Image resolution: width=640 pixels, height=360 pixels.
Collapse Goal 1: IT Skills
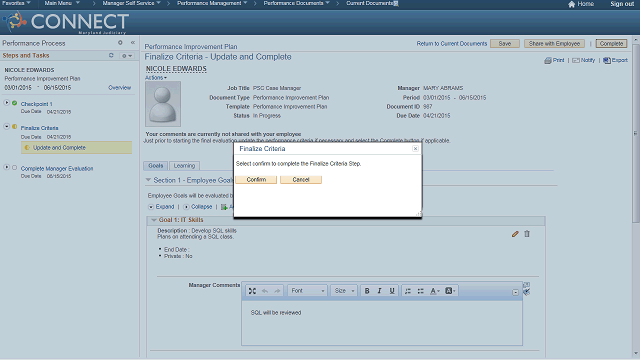(154, 220)
